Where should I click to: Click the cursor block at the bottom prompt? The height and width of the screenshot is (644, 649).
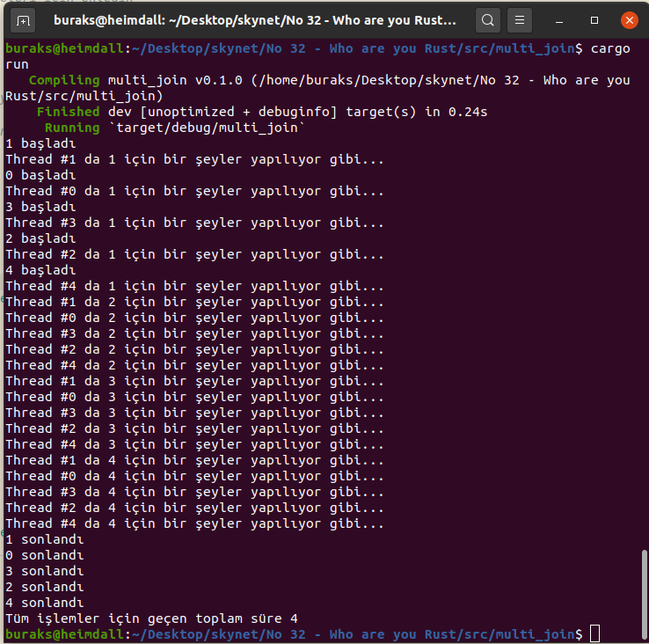[595, 634]
